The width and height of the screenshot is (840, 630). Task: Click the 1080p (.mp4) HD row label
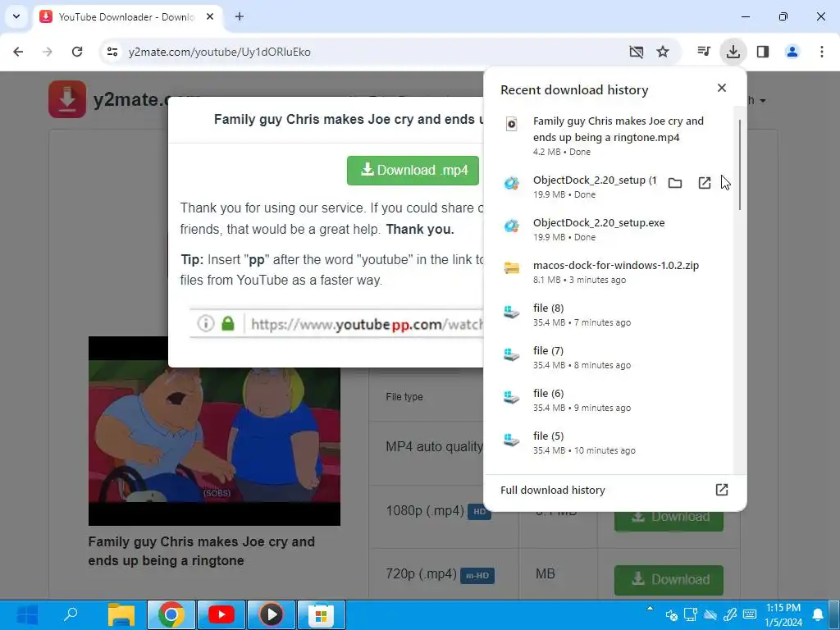click(438, 511)
